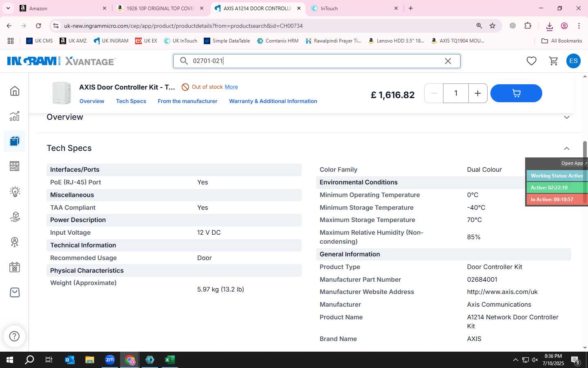Open Chrome extensions puzzle icon
Viewport: 588px width, 368px height.
coord(528,26)
